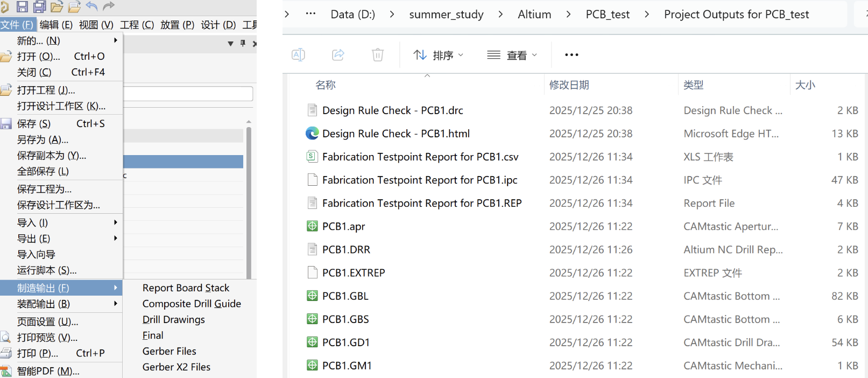Expand breadcrumb chevron after Data (D:)
The width and height of the screenshot is (868, 378).
pyautogui.click(x=392, y=15)
